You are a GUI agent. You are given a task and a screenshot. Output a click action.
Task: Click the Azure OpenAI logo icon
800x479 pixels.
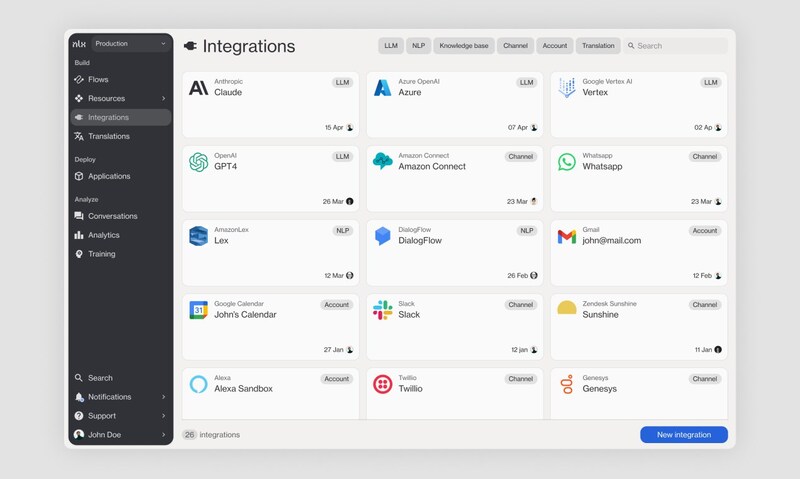(382, 88)
